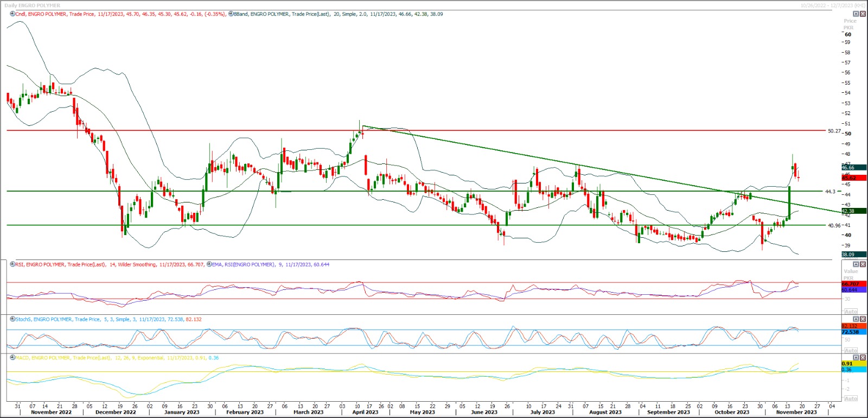
Task: Click the October 2023 label on time axis
Action: 731,412
